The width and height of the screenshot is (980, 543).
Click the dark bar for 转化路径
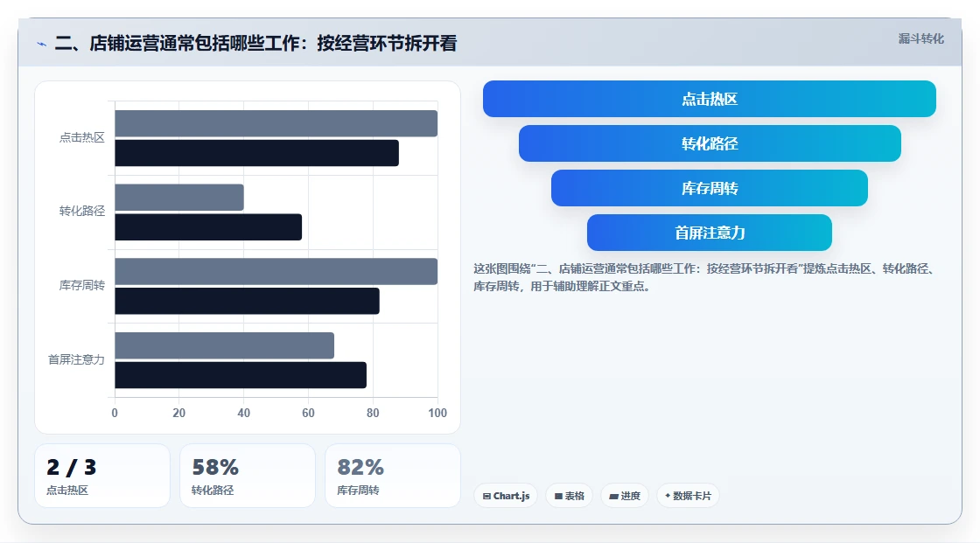(208, 226)
